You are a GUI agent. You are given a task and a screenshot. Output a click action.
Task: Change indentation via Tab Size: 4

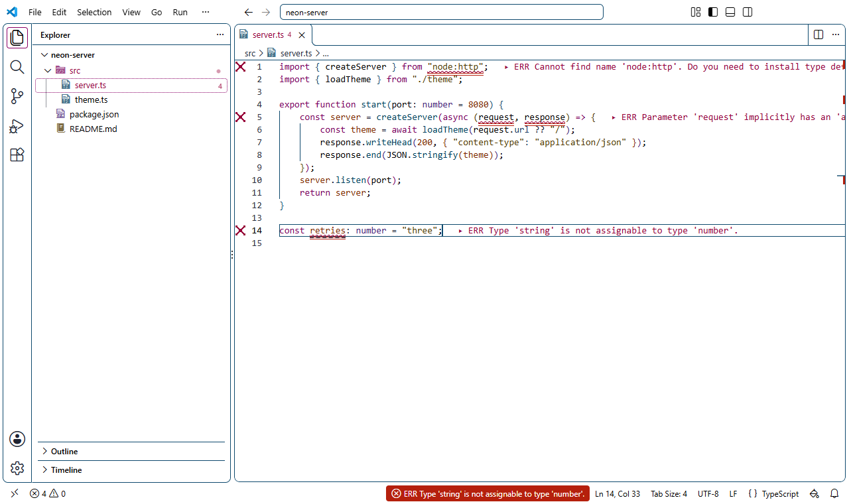pos(669,493)
